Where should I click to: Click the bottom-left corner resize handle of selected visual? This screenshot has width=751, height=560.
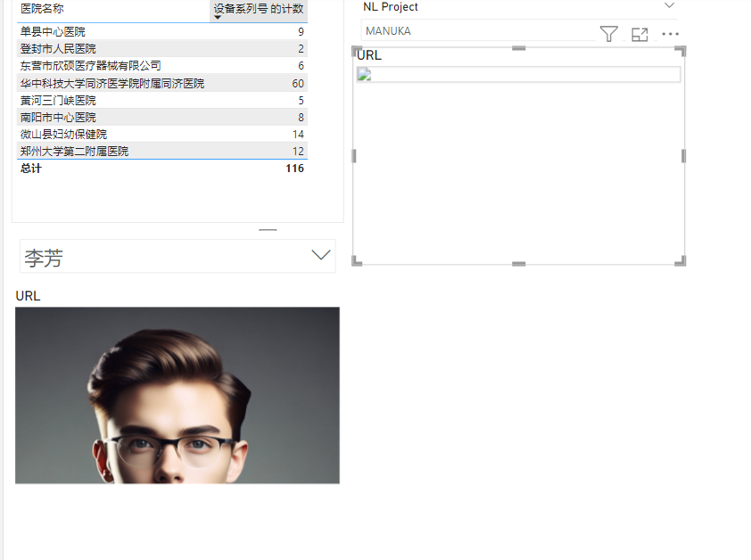point(357,261)
